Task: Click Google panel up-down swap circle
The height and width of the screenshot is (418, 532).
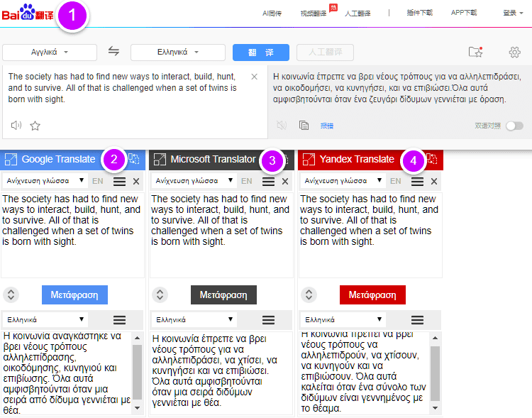Action: pyautogui.click(x=11, y=295)
